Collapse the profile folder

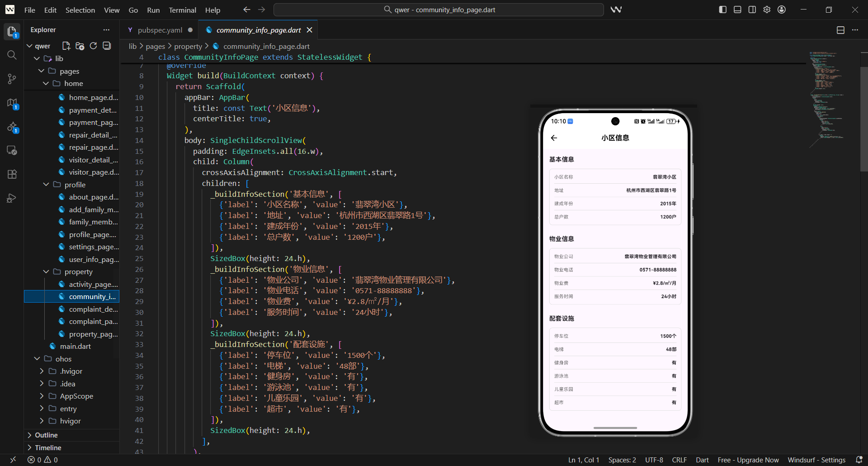pos(46,185)
